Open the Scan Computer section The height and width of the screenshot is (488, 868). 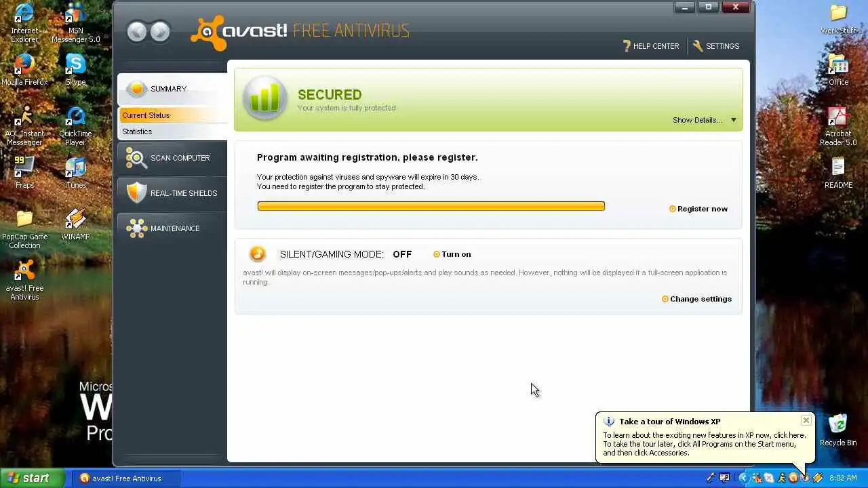tap(172, 158)
